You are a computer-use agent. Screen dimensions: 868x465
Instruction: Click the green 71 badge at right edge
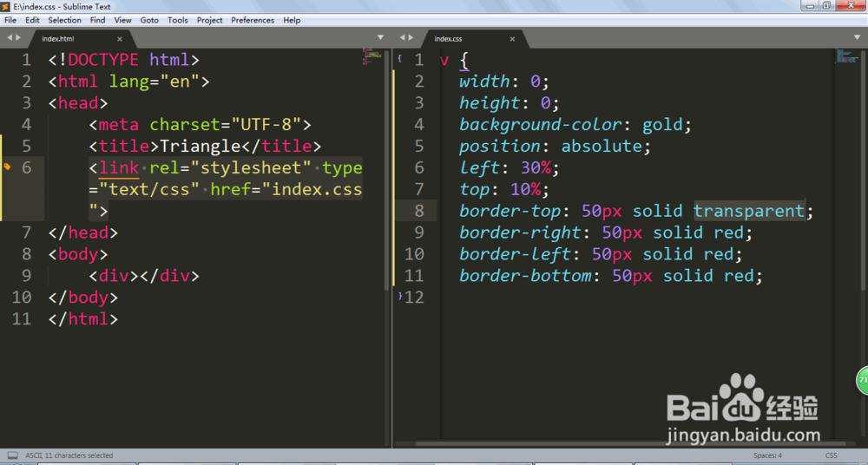pyautogui.click(x=862, y=380)
